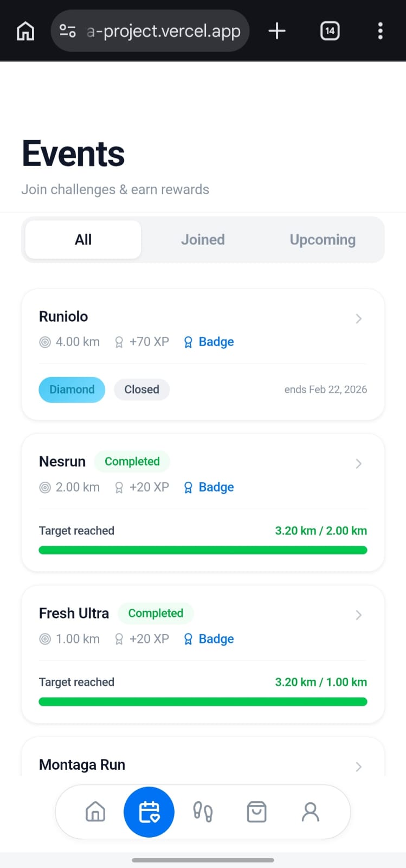The image size is (406, 868).
Task: Show the open tabs switcher
Action: 330,31
